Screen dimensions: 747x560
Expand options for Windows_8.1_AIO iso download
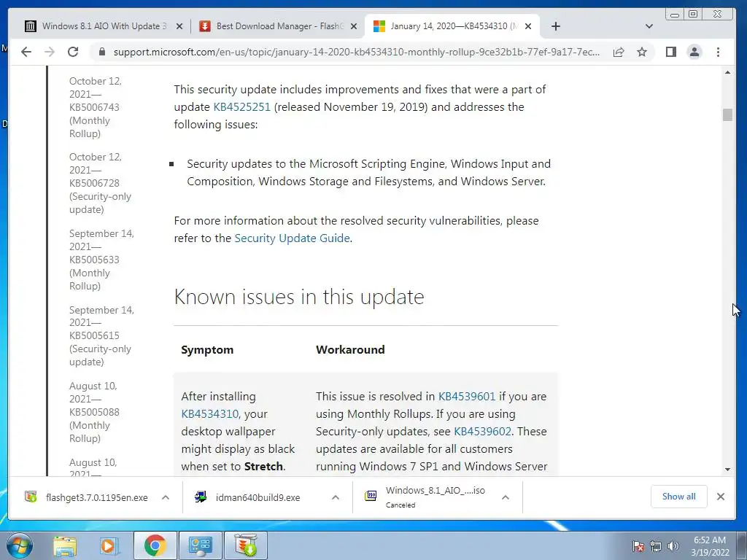coord(506,497)
